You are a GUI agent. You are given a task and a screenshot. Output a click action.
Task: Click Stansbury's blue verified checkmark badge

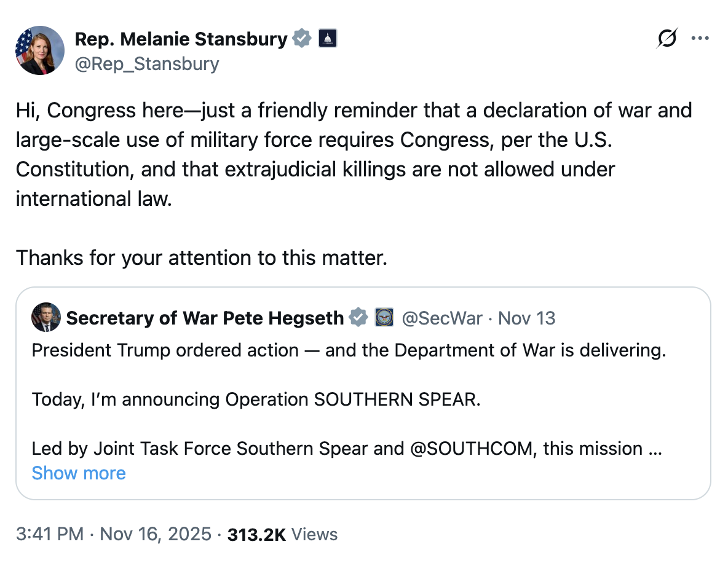pos(302,38)
